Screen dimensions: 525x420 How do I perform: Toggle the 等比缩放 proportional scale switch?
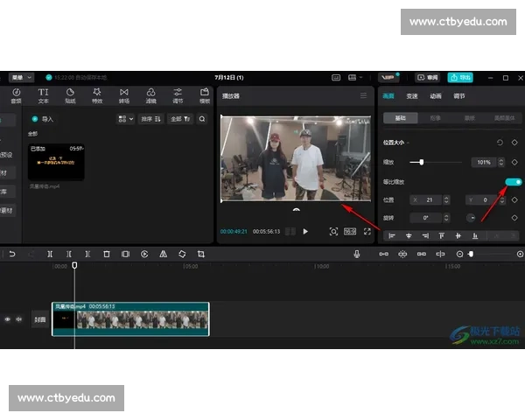(x=514, y=181)
